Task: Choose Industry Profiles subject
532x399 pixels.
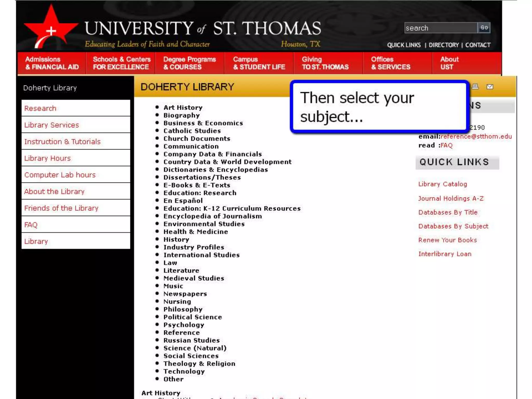Action: click(x=194, y=247)
